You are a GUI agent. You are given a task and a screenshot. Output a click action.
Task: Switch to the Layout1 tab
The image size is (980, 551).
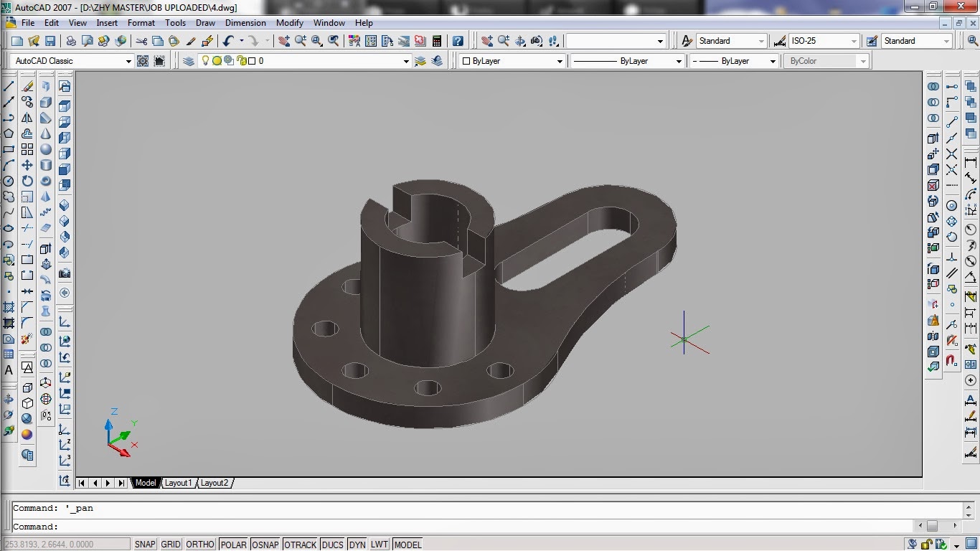(x=178, y=483)
